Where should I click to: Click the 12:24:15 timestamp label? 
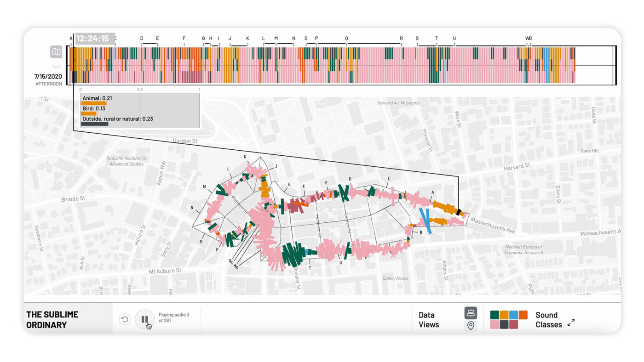tap(93, 39)
